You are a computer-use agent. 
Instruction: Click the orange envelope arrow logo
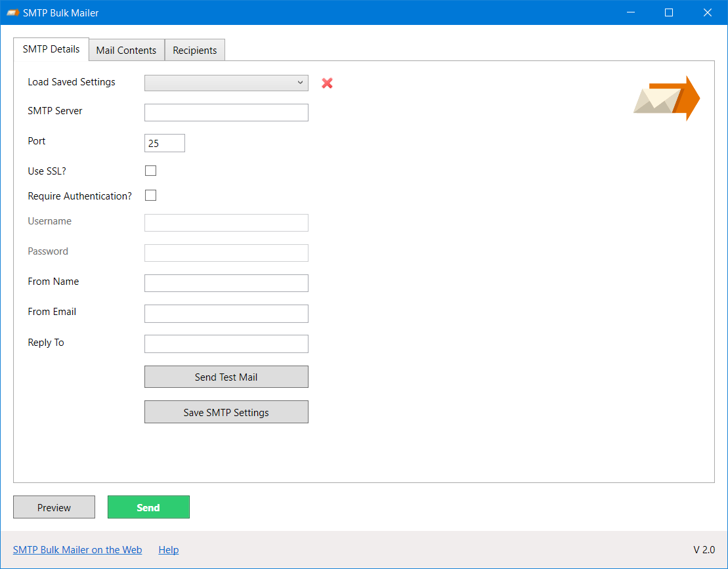[x=667, y=98]
